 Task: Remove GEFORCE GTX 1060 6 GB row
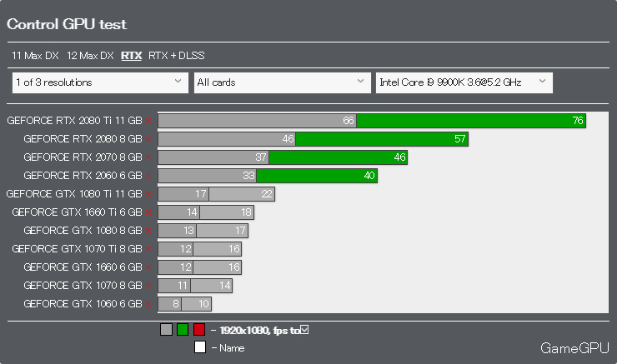[x=148, y=304]
